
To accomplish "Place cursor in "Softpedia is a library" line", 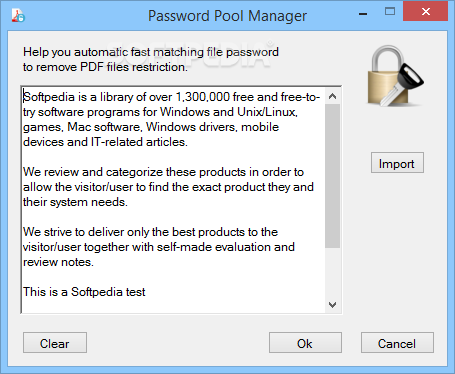I will point(172,97).
